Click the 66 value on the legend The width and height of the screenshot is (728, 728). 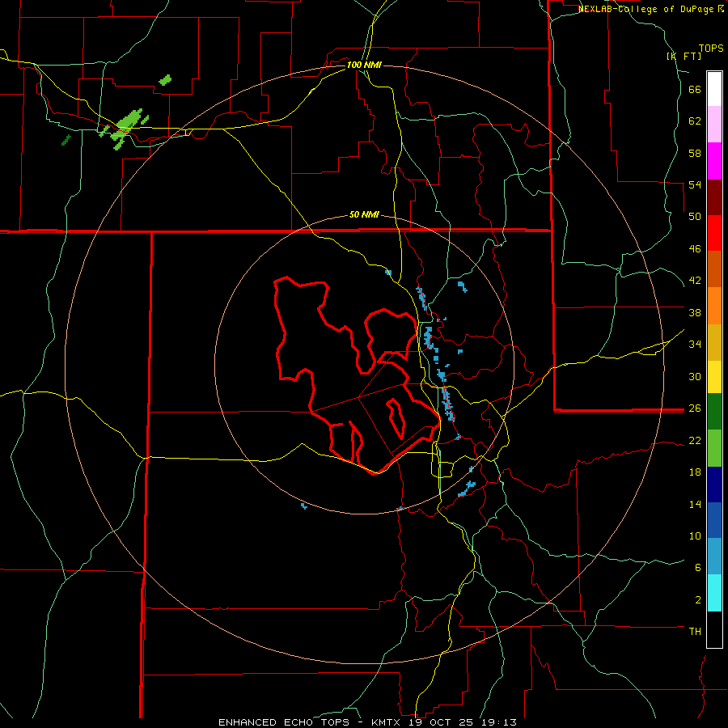(695, 90)
